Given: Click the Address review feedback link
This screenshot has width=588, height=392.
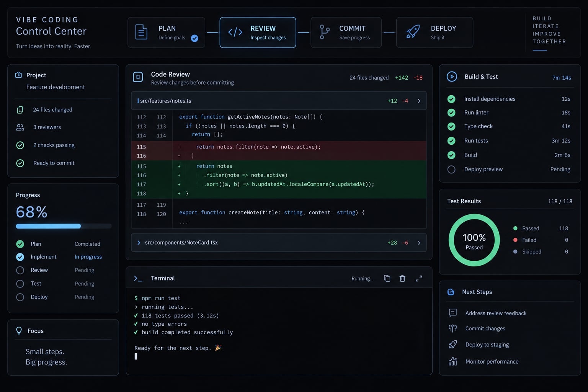Looking at the screenshot, I should 496,313.
